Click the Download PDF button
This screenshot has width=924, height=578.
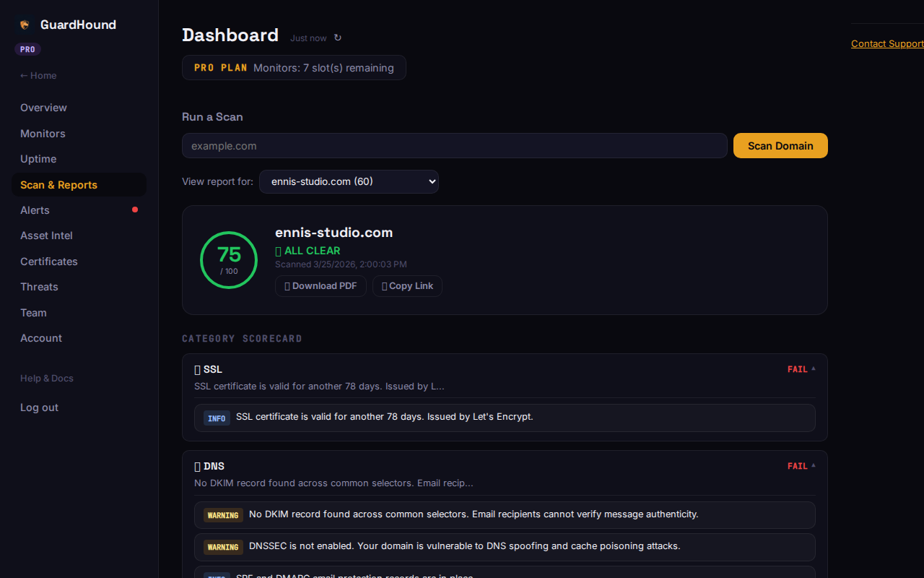(x=321, y=286)
